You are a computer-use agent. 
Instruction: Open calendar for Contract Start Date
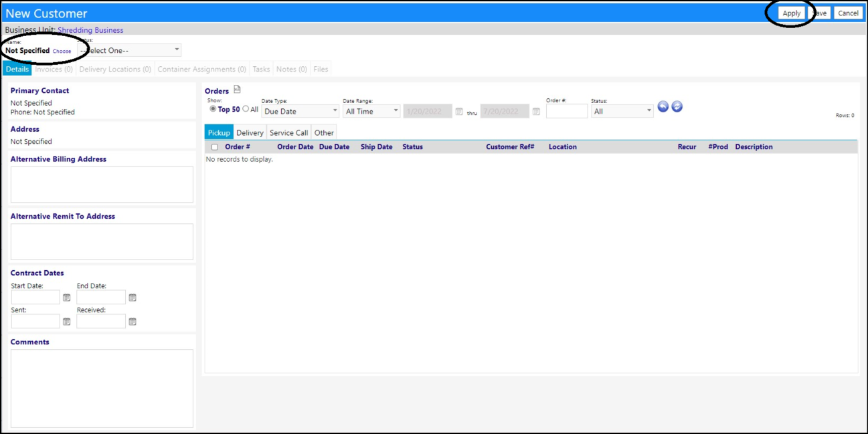click(x=66, y=298)
